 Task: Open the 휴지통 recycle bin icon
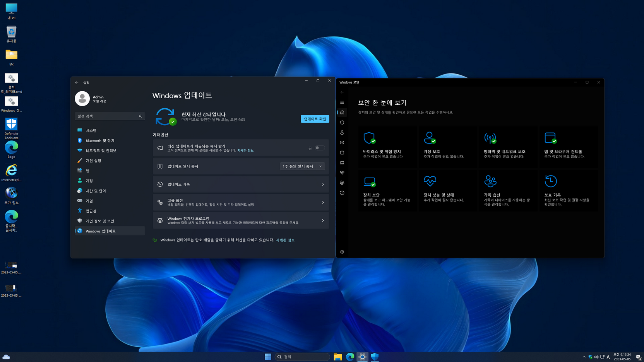[11, 34]
